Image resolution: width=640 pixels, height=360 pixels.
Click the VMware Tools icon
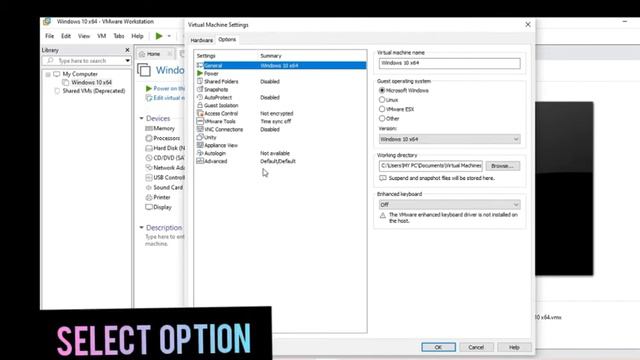200,121
